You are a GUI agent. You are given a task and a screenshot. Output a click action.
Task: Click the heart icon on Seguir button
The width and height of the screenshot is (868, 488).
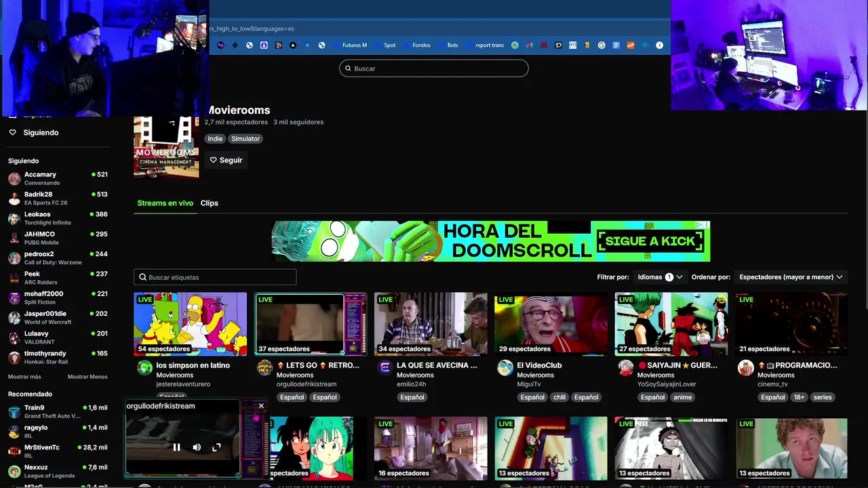213,160
